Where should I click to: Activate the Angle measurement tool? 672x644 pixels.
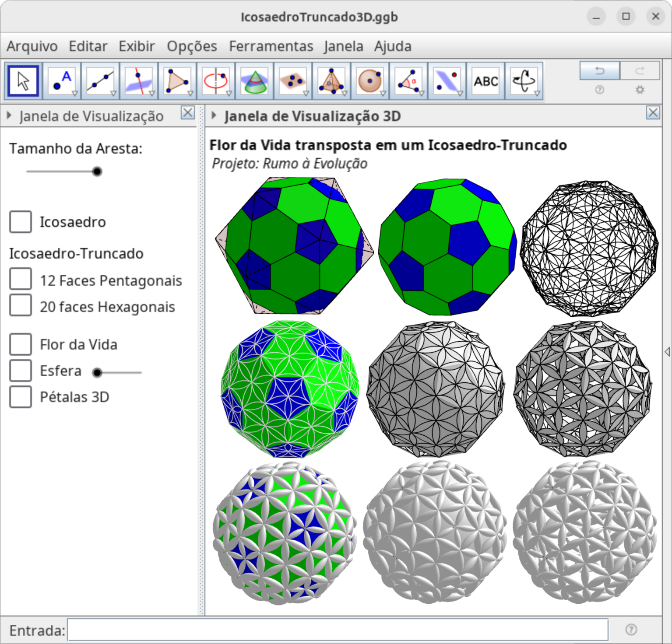(408, 81)
